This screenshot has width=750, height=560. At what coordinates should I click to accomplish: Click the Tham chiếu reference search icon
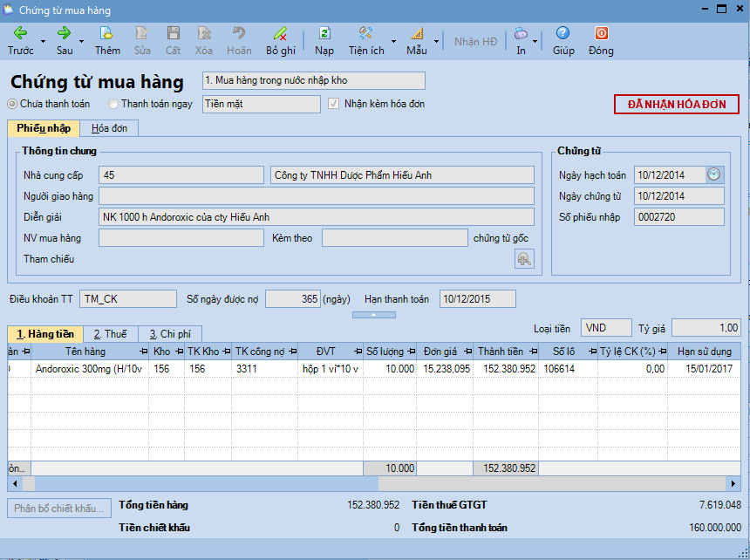524,259
